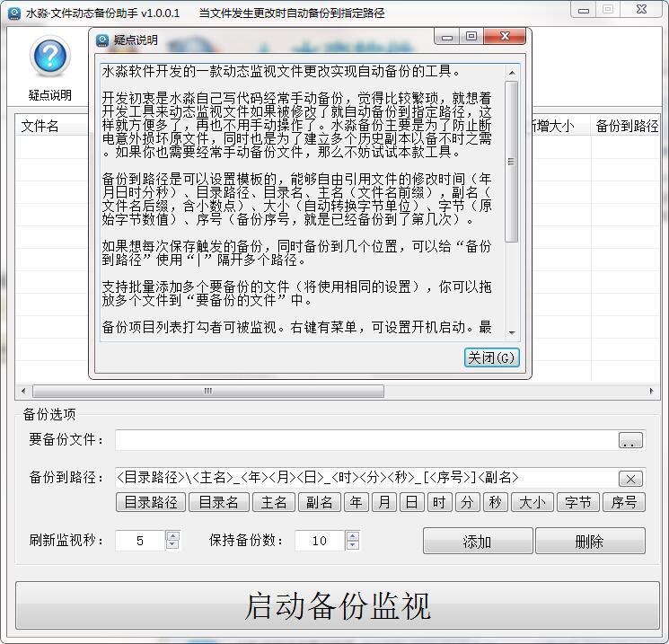Increase the 刷新监视秒 value with the up arrow
This screenshot has width=669, height=644.
pos(172,536)
